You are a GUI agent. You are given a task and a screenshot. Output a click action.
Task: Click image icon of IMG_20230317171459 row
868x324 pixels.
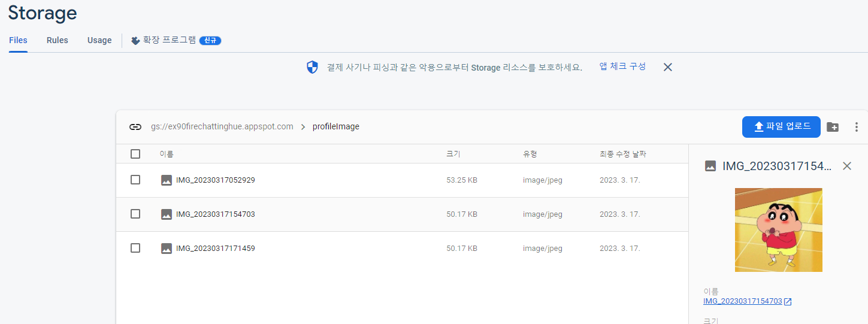[x=167, y=249]
